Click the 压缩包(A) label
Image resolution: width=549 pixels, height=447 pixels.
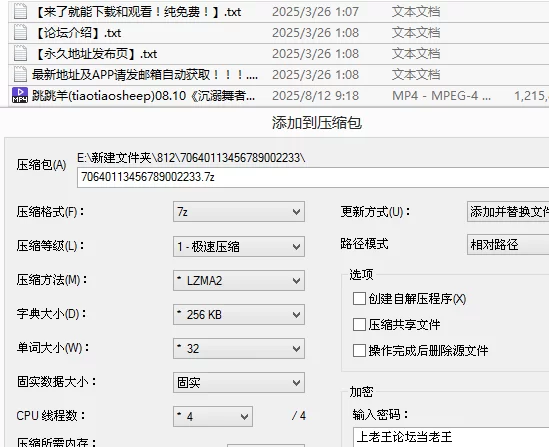point(41,165)
